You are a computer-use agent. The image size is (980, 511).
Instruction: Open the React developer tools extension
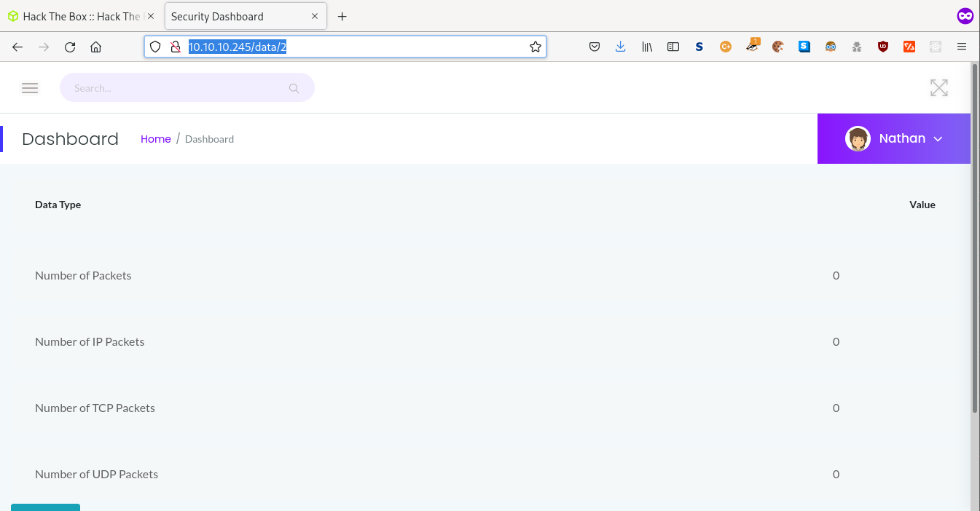click(x=936, y=47)
